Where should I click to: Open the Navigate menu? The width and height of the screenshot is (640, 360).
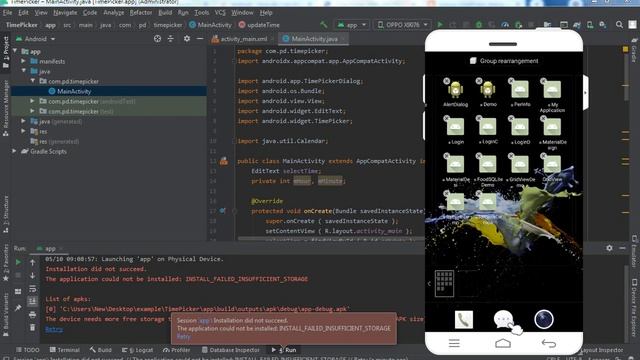[x=65, y=13]
